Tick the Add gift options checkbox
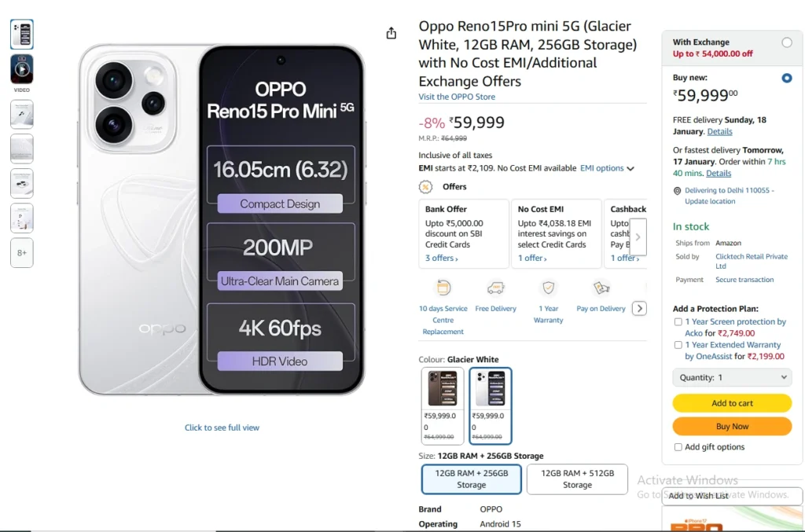This screenshot has width=805, height=532. point(678,447)
